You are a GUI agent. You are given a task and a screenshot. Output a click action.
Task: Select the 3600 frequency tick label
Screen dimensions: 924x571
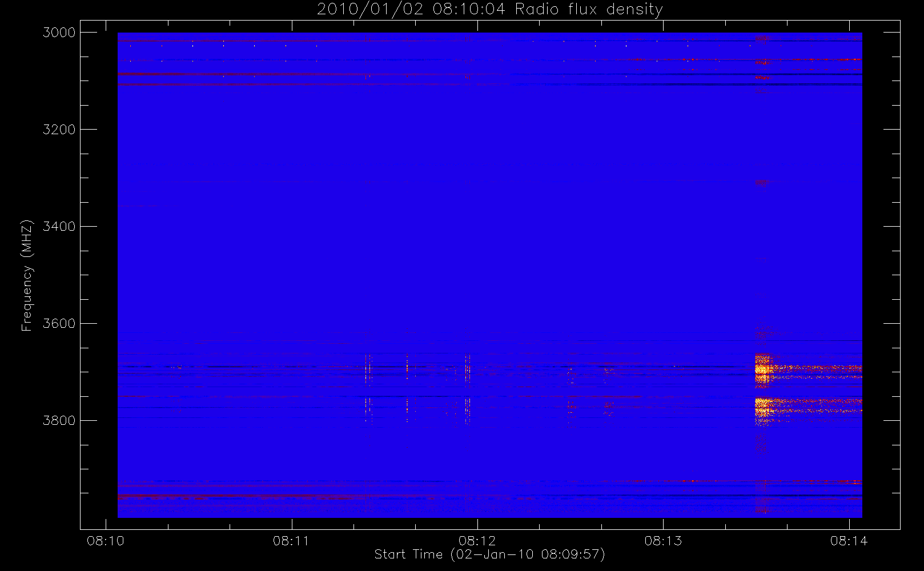coord(59,324)
